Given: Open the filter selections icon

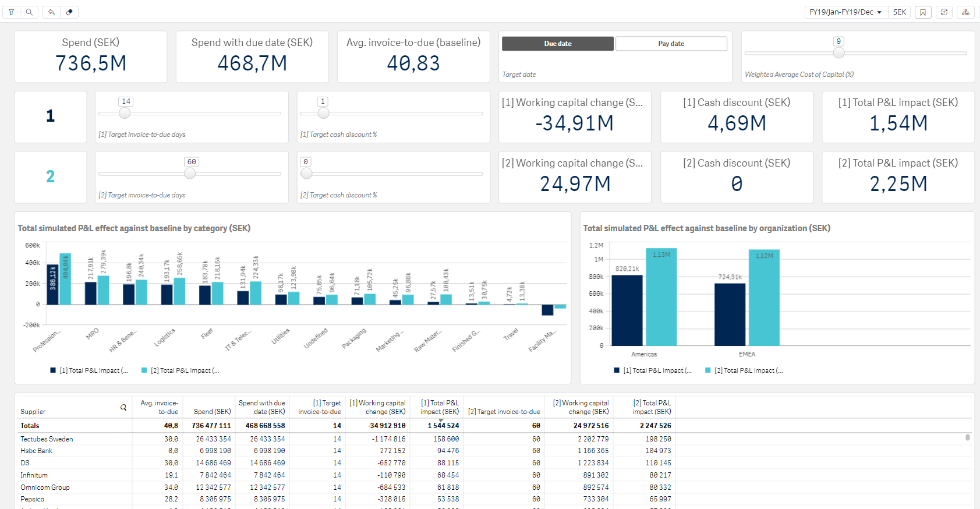Looking at the screenshot, I should point(12,12).
